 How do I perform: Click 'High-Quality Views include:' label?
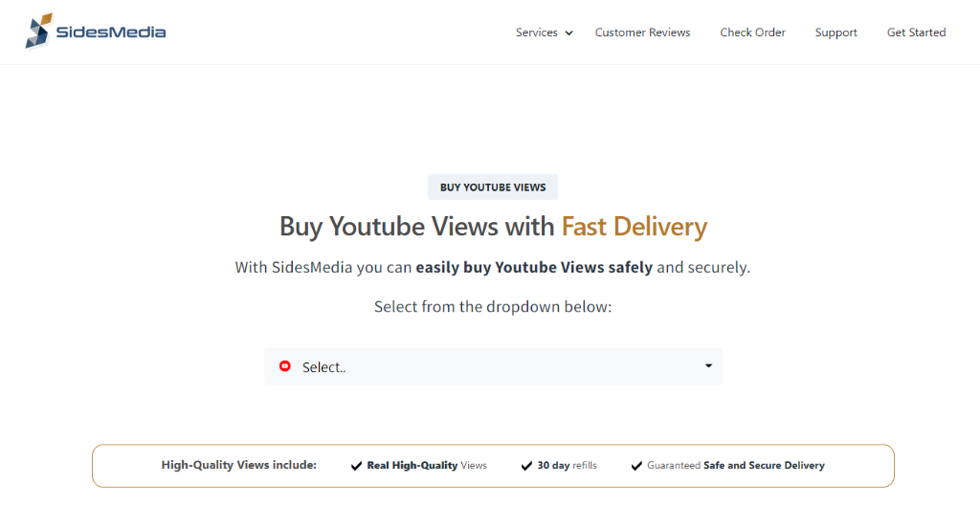point(238,465)
